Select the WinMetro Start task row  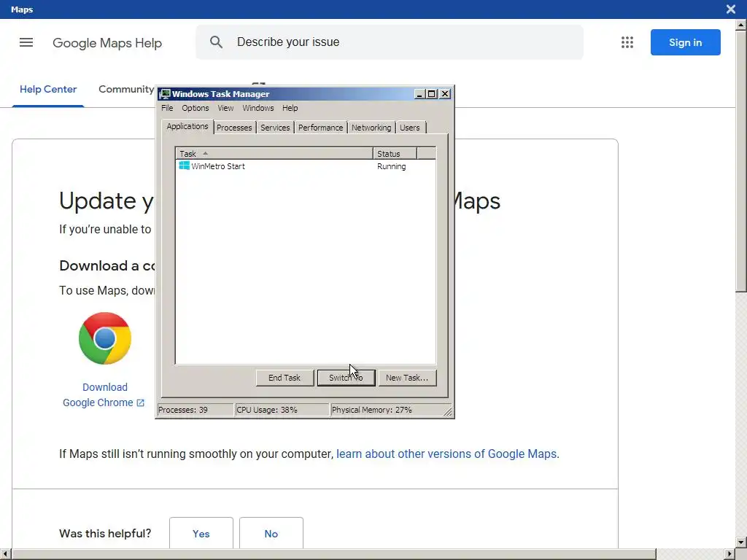(x=306, y=166)
